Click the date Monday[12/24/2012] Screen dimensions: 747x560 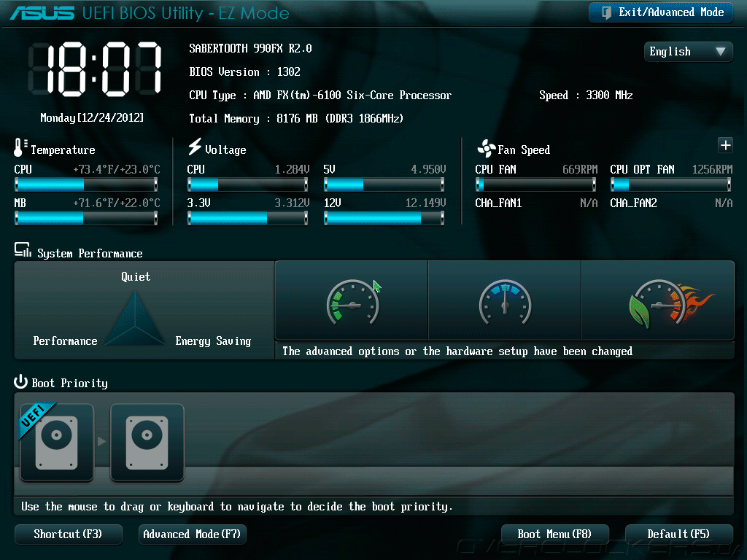92,117
